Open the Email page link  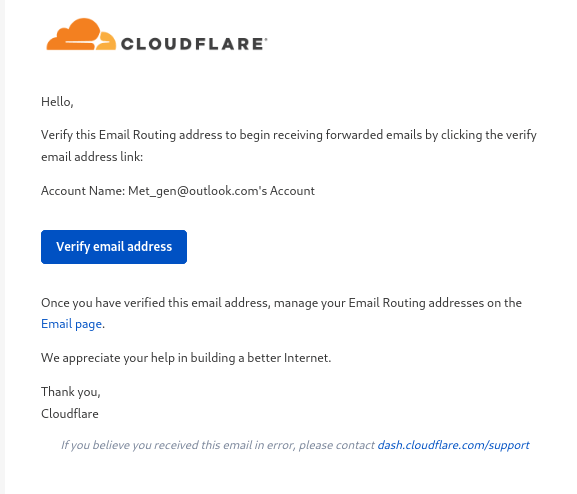coord(71,324)
